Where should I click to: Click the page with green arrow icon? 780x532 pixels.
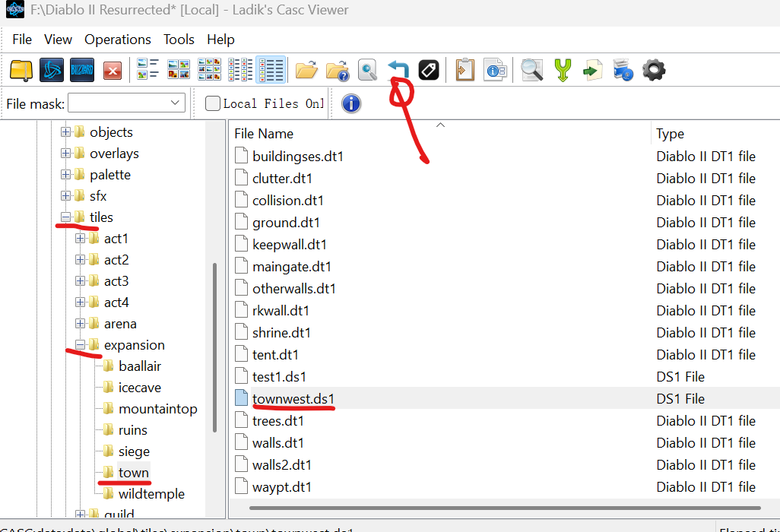tap(593, 70)
